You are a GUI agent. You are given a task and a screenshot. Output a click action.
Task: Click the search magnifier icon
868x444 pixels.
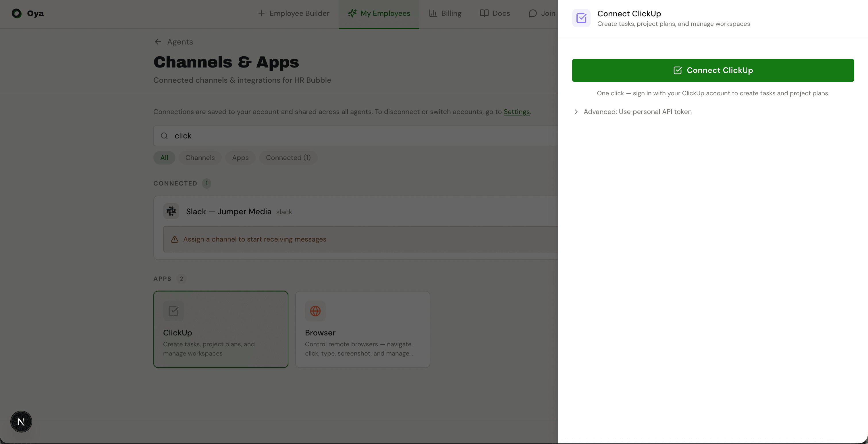(164, 136)
